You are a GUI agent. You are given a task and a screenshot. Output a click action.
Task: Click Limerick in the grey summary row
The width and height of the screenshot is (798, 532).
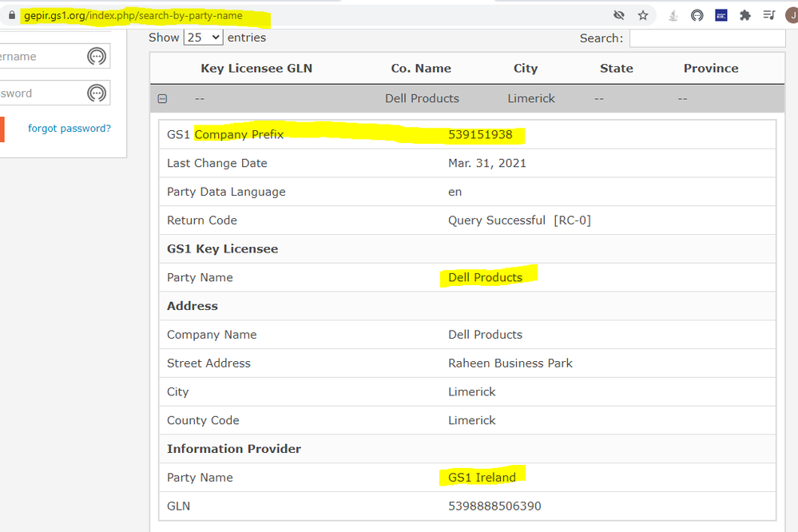(x=531, y=98)
